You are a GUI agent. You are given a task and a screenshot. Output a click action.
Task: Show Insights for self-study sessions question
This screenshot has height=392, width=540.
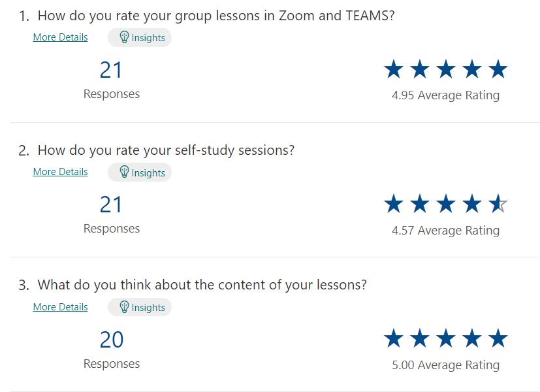[x=140, y=172]
